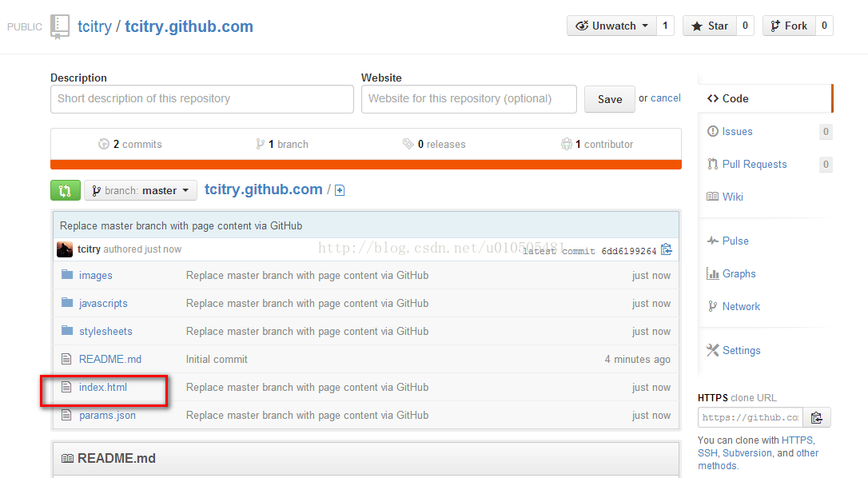Screen dimensions: 868x478
Task: Copy the HTTPS clone URL to clipboard
Action: 816,417
